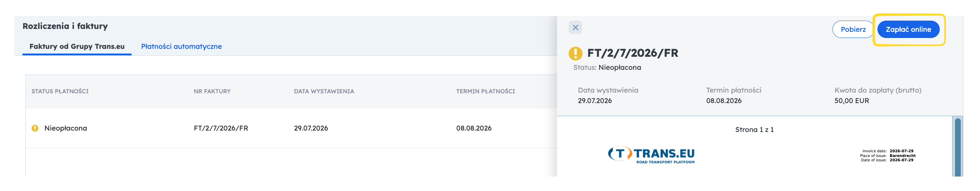Switch to Płatności automatyczne tab
Viewport: 980px width, 191px height.
[181, 46]
